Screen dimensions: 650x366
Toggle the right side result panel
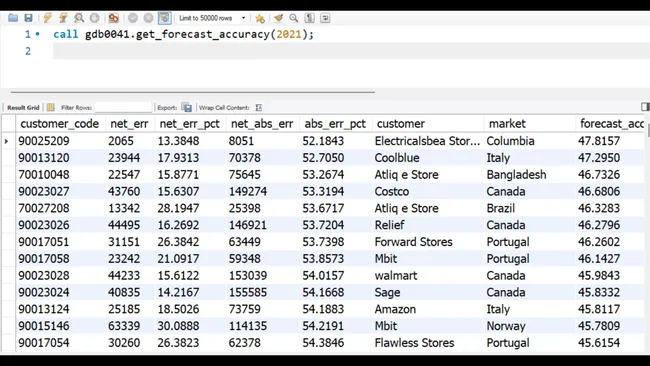tap(645, 107)
